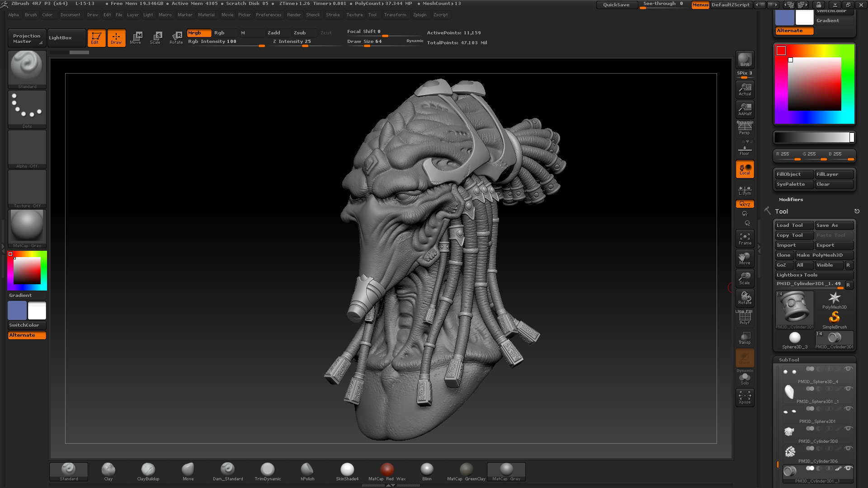Select the Dam_Standard brush
The height and width of the screenshot is (488, 868).
coord(228,472)
